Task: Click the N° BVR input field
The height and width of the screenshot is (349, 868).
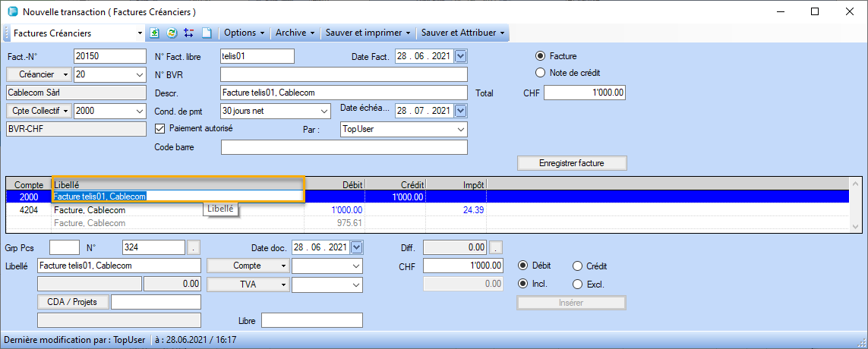Action: pyautogui.click(x=343, y=74)
